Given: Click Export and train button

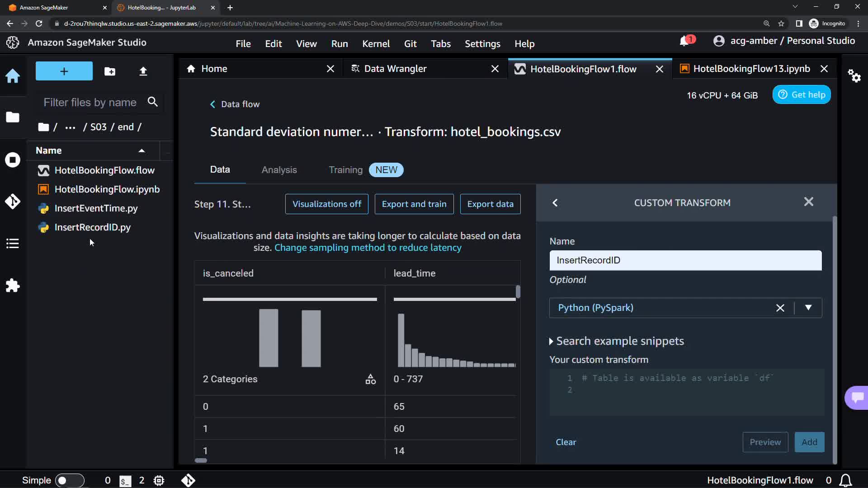Looking at the screenshot, I should coord(414,204).
